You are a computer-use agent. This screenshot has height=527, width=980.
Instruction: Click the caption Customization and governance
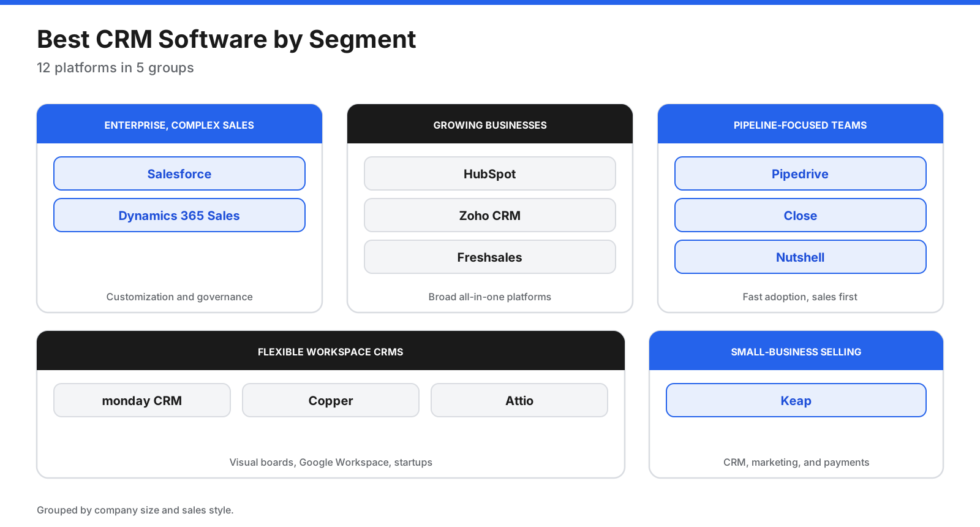[x=179, y=297]
